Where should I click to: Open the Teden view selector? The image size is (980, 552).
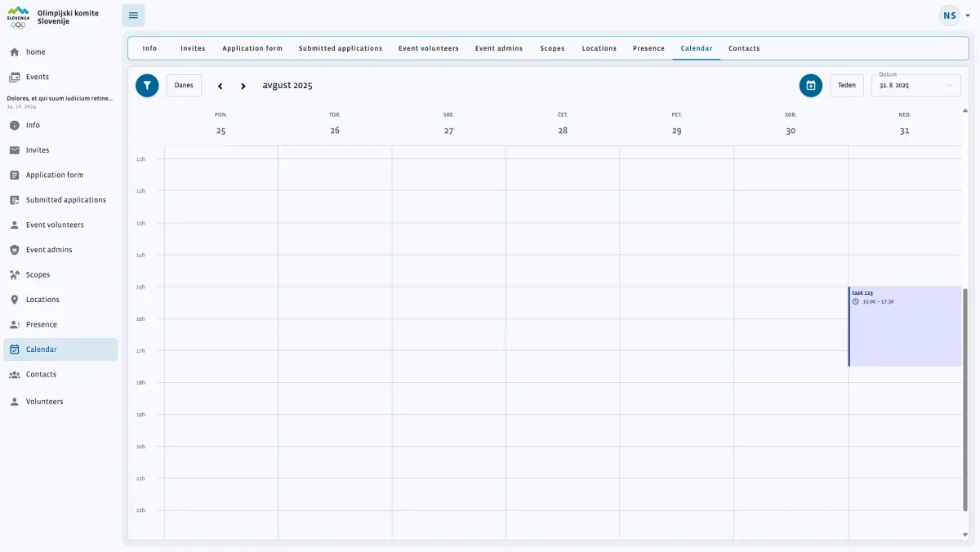[847, 86]
